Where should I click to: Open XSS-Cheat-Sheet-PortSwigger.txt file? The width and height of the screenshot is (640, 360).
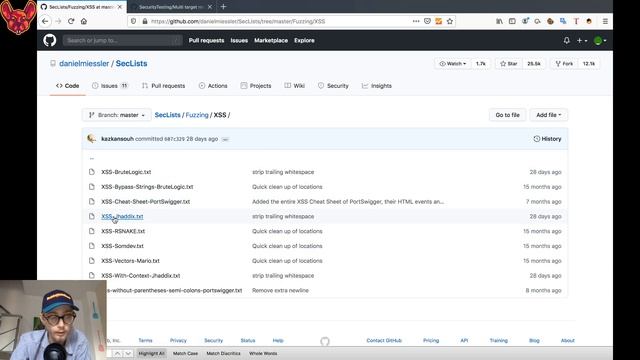(x=146, y=202)
